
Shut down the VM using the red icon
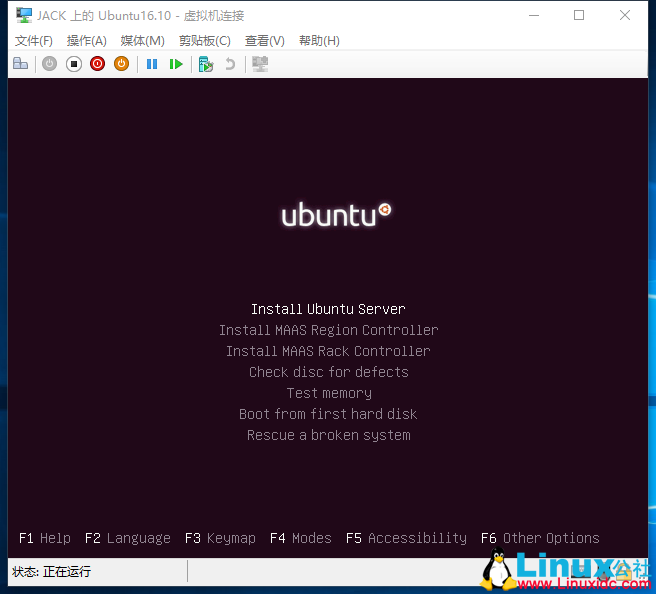tap(97, 64)
